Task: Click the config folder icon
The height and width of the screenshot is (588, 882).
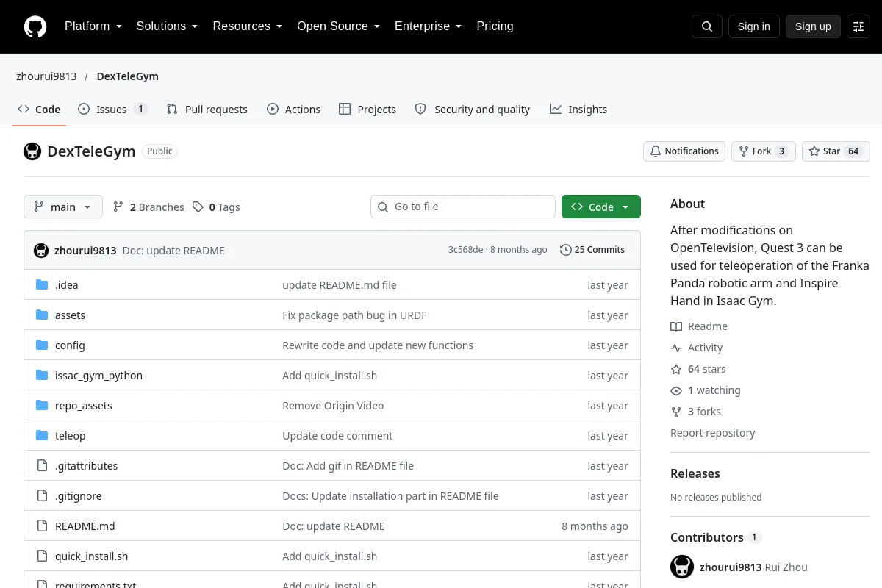Action: pyautogui.click(x=42, y=345)
